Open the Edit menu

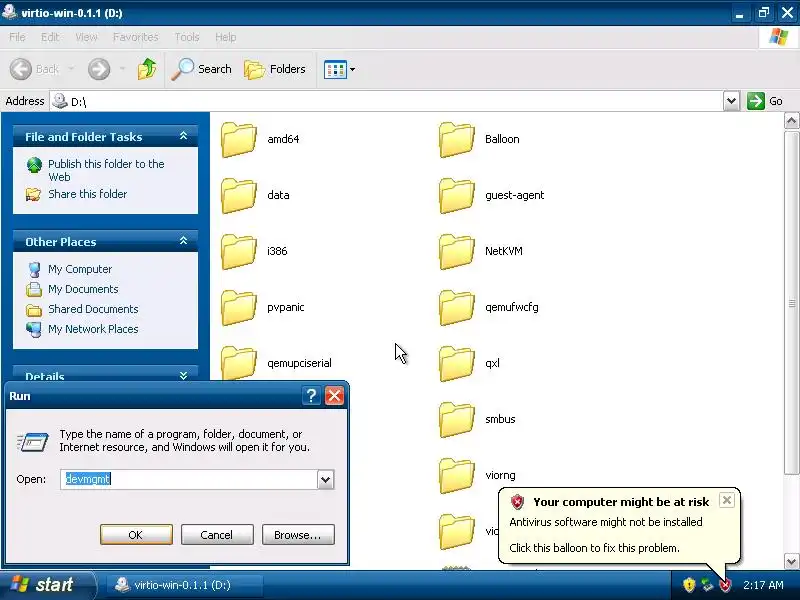coord(49,37)
